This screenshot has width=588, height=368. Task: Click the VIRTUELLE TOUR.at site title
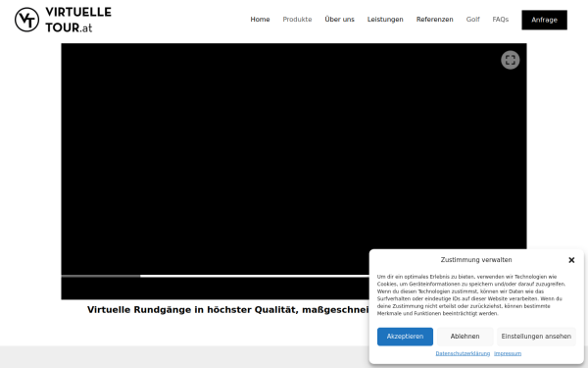click(78, 20)
